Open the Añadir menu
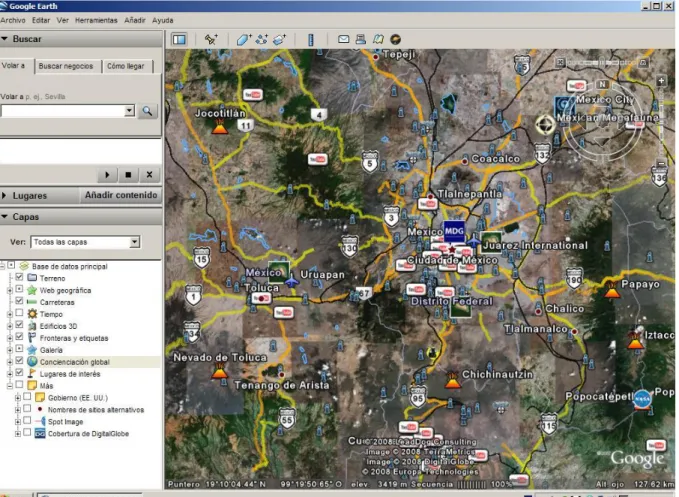This screenshot has width=679, height=497. (x=135, y=20)
